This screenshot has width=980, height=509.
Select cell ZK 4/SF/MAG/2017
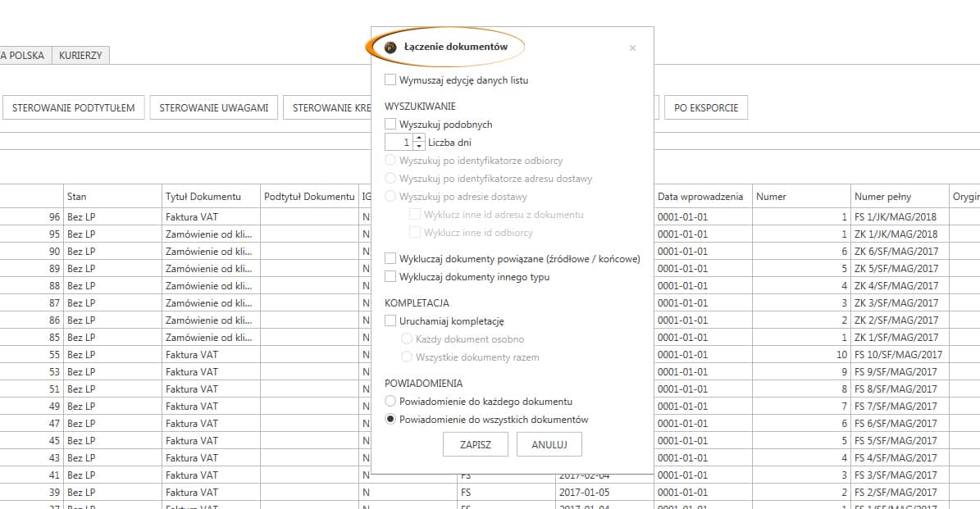coord(900,285)
